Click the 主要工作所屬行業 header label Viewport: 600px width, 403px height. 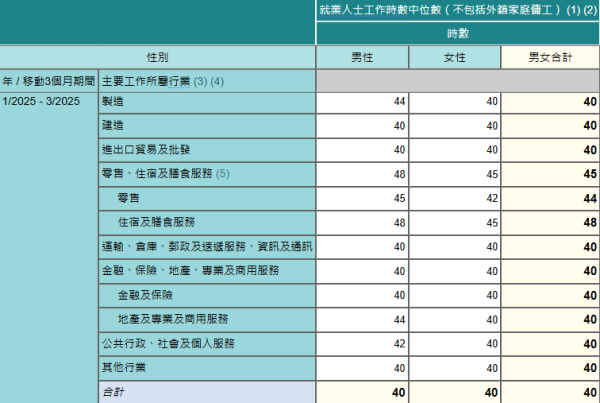pos(146,82)
